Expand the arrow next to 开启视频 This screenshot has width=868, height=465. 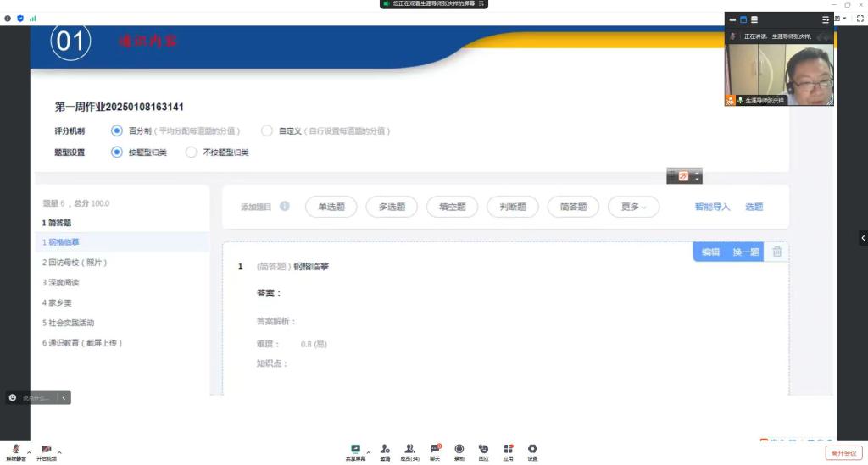pos(59,452)
